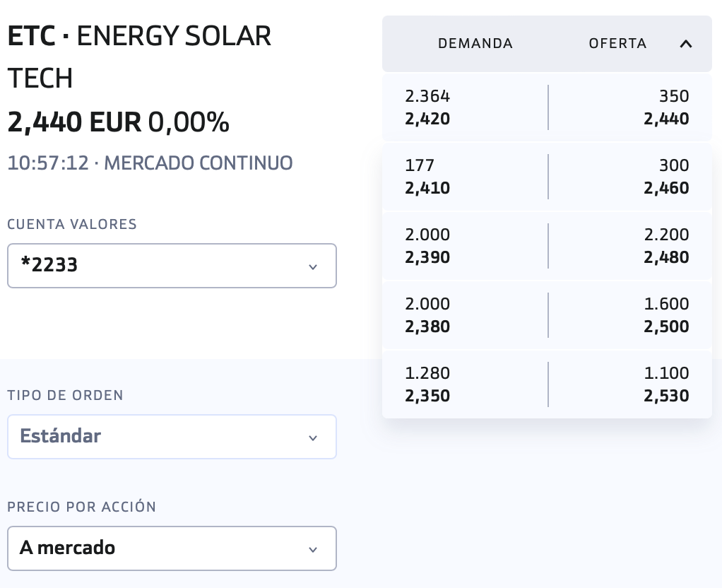Image resolution: width=722 pixels, height=588 pixels.
Task: Expand the Tipo de Orden Estándar dropdown
Action: (172, 436)
